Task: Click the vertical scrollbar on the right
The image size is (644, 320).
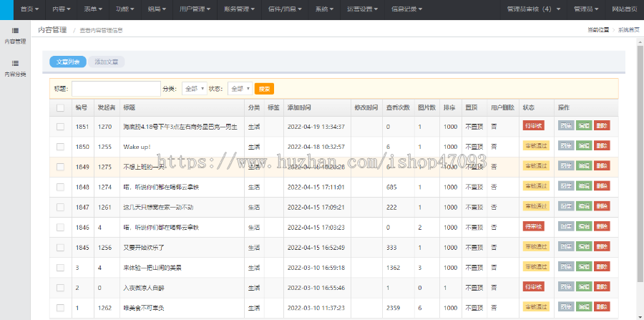Action: click(x=640, y=179)
